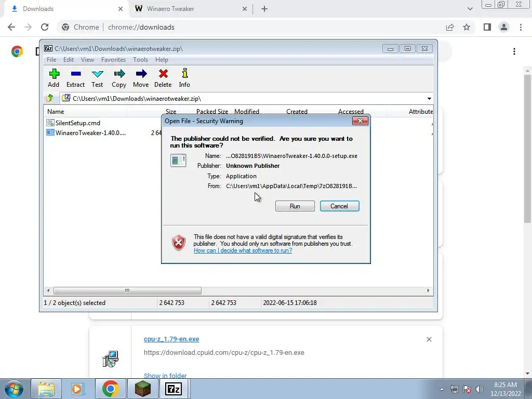The image size is (532, 399).
Task: Sort by the Created column header
Action: 297,111
